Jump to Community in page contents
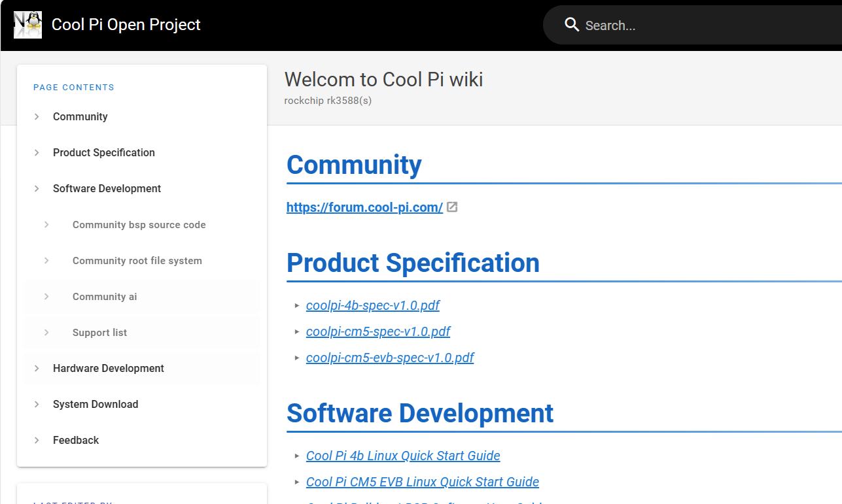This screenshot has width=842, height=504. tap(80, 116)
